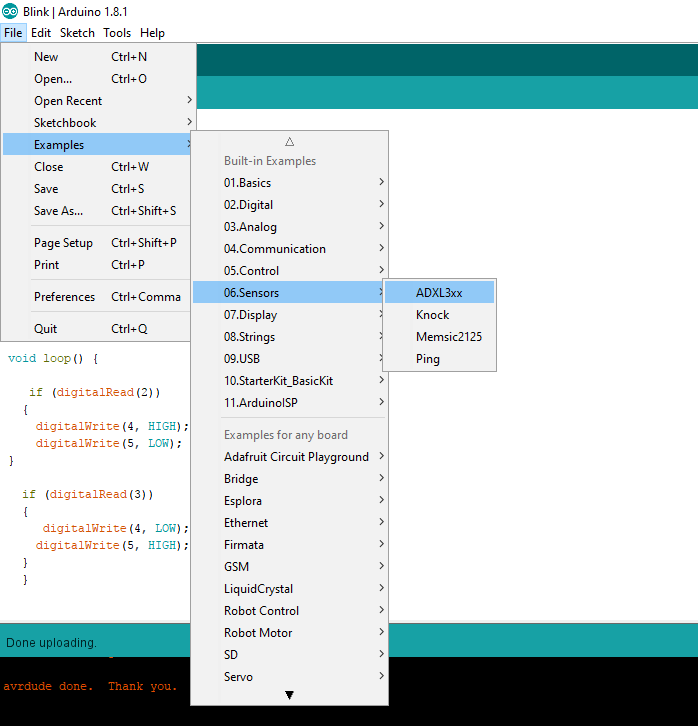
Task: Choose Save As... entry
Action: [x=97, y=211]
